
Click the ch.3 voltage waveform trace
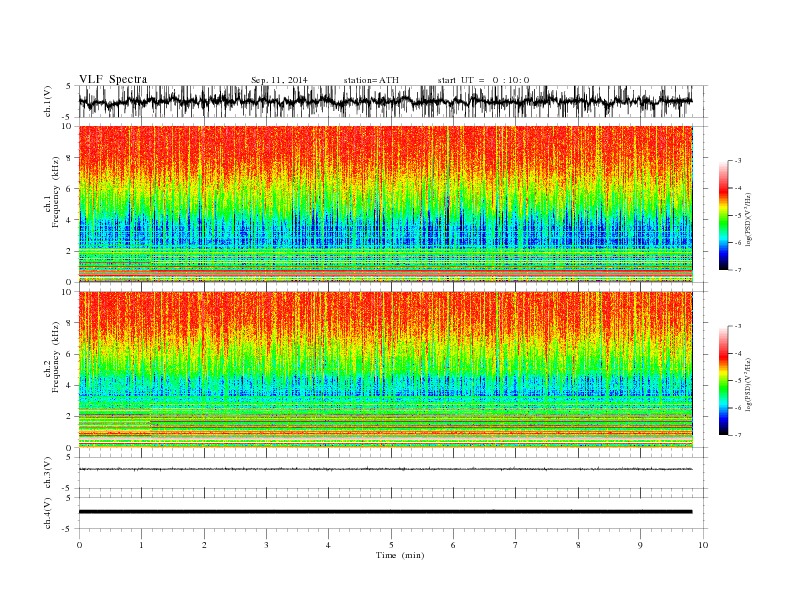coord(385,469)
